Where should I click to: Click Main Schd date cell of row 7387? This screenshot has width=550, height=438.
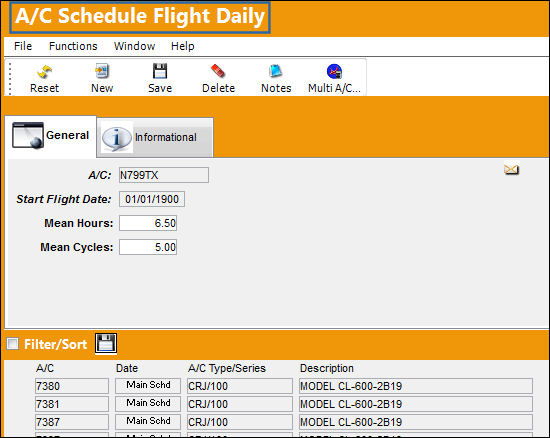pyautogui.click(x=148, y=421)
